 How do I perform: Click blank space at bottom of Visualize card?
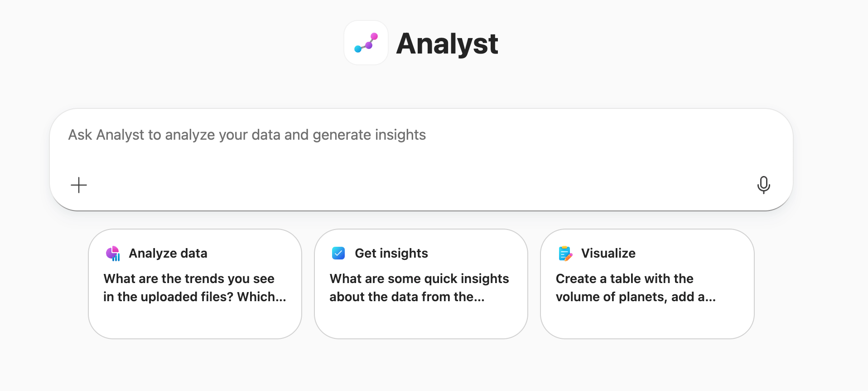647,323
